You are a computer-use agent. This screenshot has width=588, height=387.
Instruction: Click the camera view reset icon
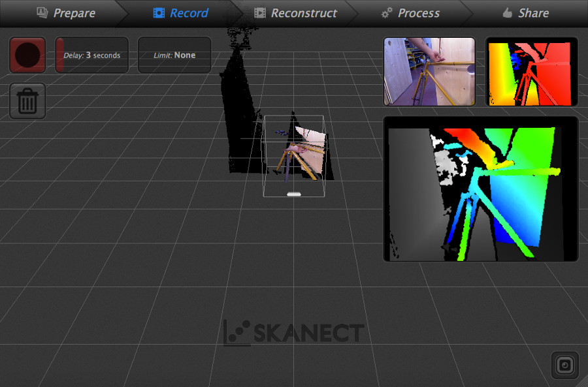tap(564, 365)
